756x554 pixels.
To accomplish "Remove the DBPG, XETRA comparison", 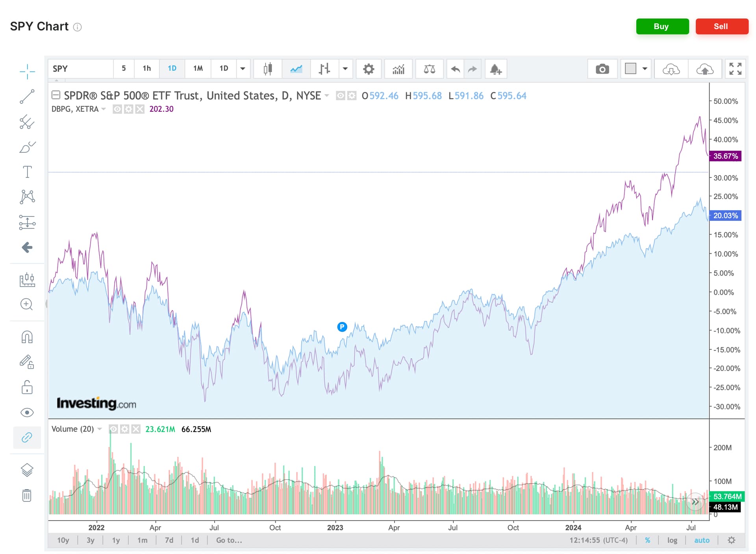I will [140, 109].
